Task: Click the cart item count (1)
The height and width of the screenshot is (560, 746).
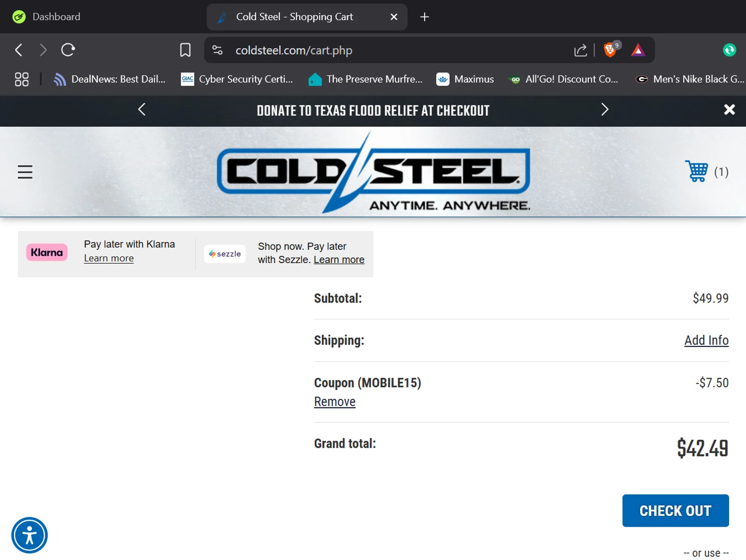Action: [721, 172]
